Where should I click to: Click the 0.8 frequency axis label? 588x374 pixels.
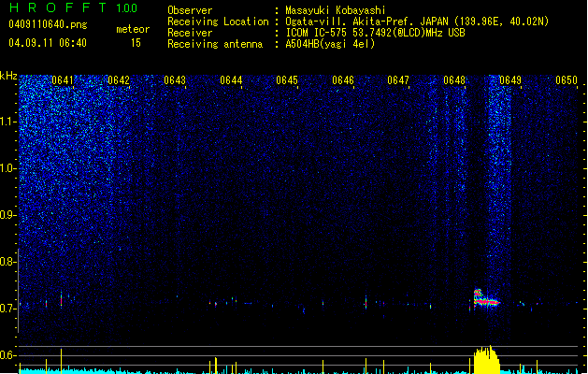tap(7, 262)
